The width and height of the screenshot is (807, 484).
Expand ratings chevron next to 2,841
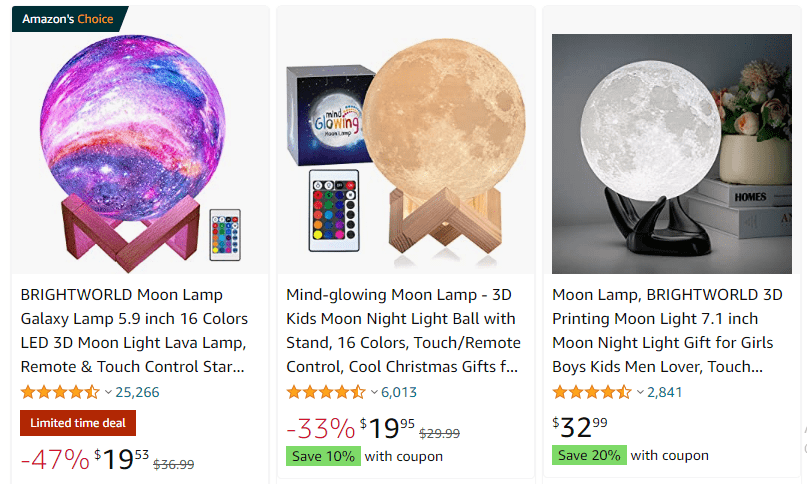[x=640, y=392]
